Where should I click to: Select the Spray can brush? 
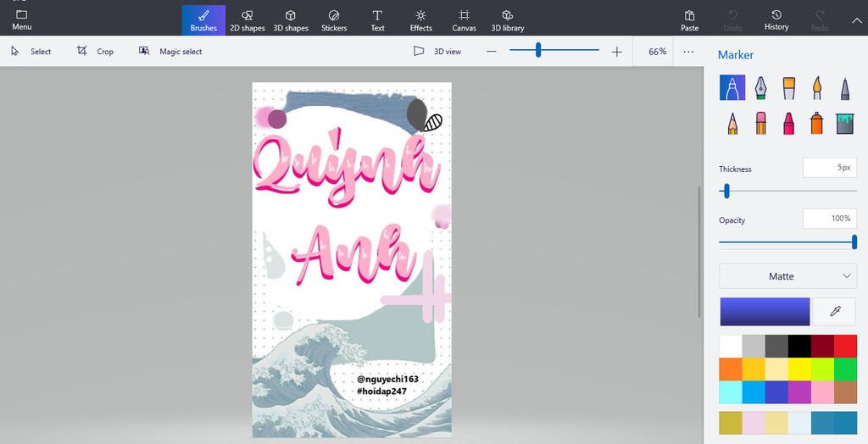(817, 123)
